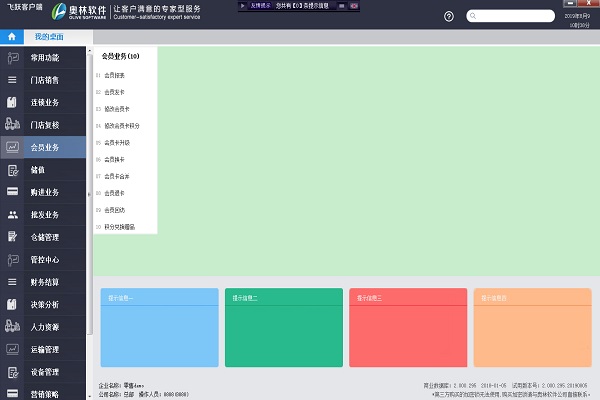Image resolution: width=600 pixels, height=400 pixels.
Task: Click the home icon tab
Action: (x=11, y=36)
